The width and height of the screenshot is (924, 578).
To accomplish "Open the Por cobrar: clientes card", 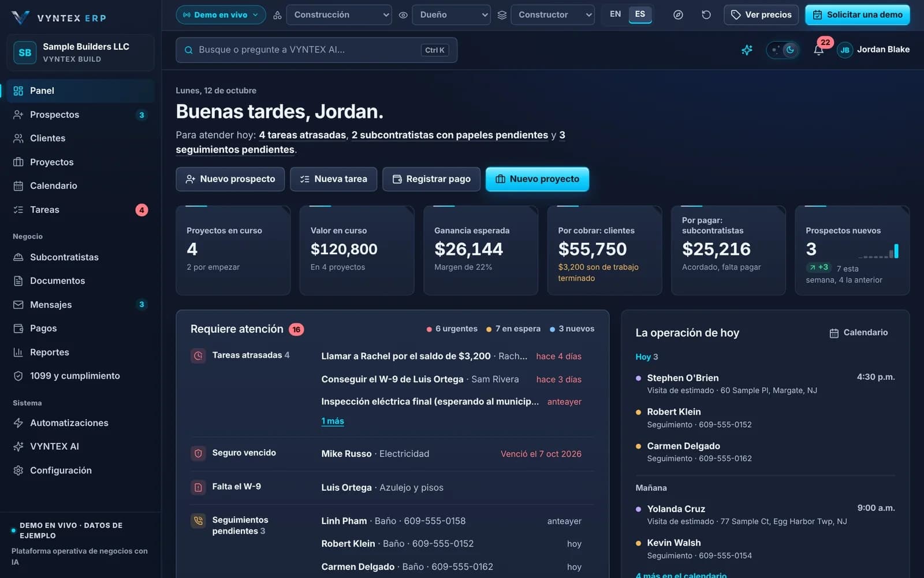I will (x=604, y=250).
